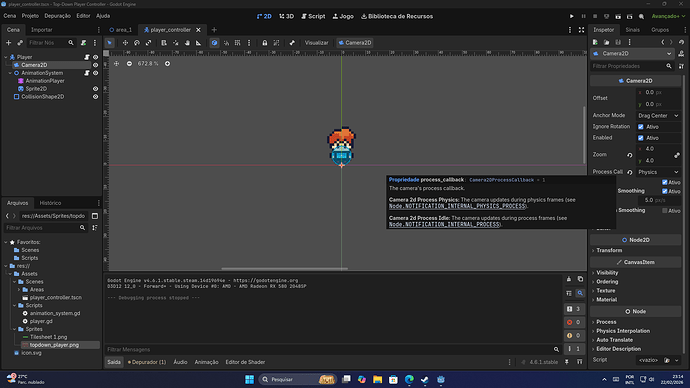This screenshot has height=388, width=690.
Task: Instantiate child scene with link icon
Action: point(20,43)
